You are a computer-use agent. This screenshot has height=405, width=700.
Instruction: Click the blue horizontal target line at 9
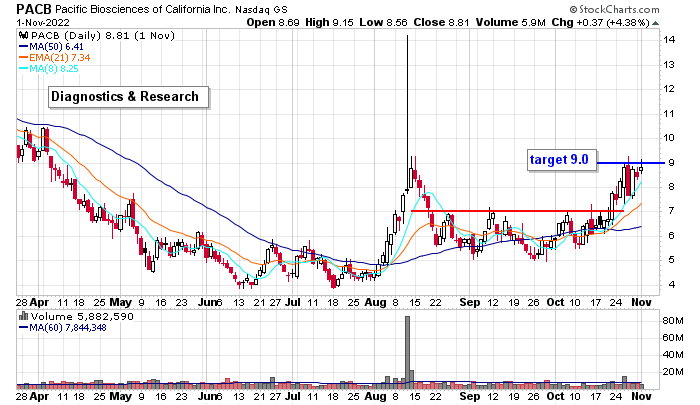[630, 163]
